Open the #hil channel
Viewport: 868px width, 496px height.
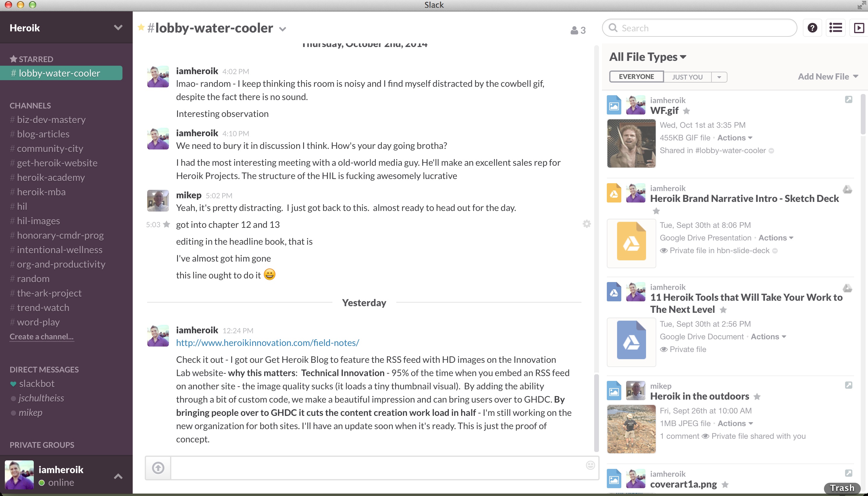click(22, 206)
